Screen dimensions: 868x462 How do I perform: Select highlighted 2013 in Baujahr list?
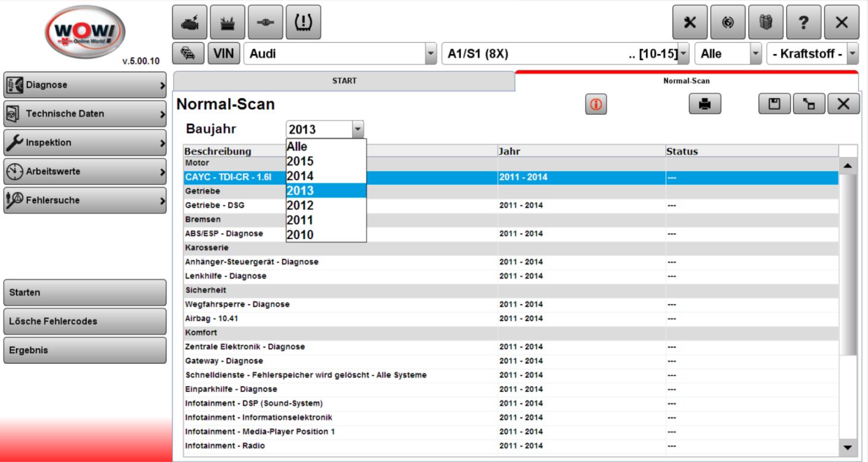(326, 190)
